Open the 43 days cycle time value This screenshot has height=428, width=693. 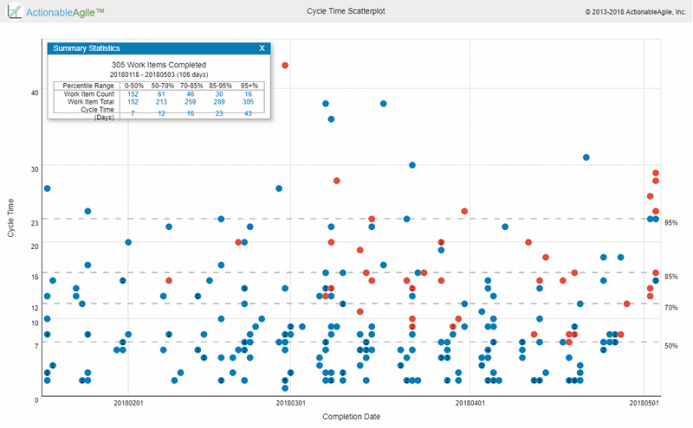248,114
